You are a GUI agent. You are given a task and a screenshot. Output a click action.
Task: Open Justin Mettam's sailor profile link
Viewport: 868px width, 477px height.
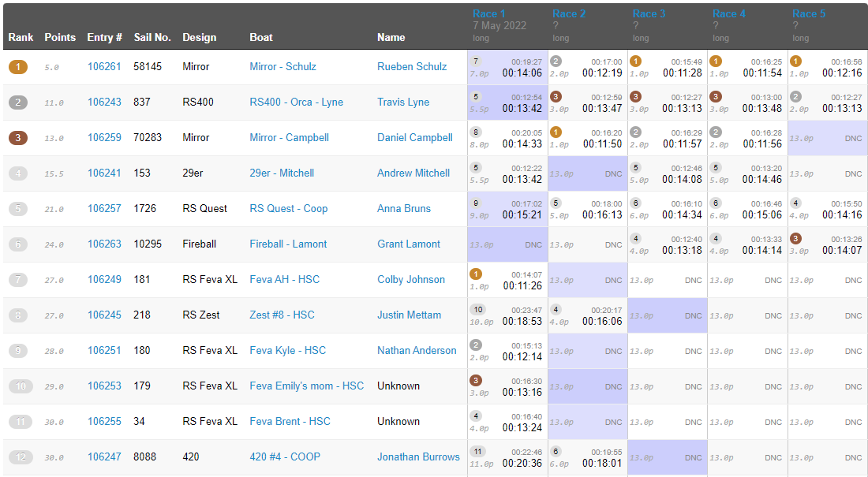pyautogui.click(x=409, y=315)
